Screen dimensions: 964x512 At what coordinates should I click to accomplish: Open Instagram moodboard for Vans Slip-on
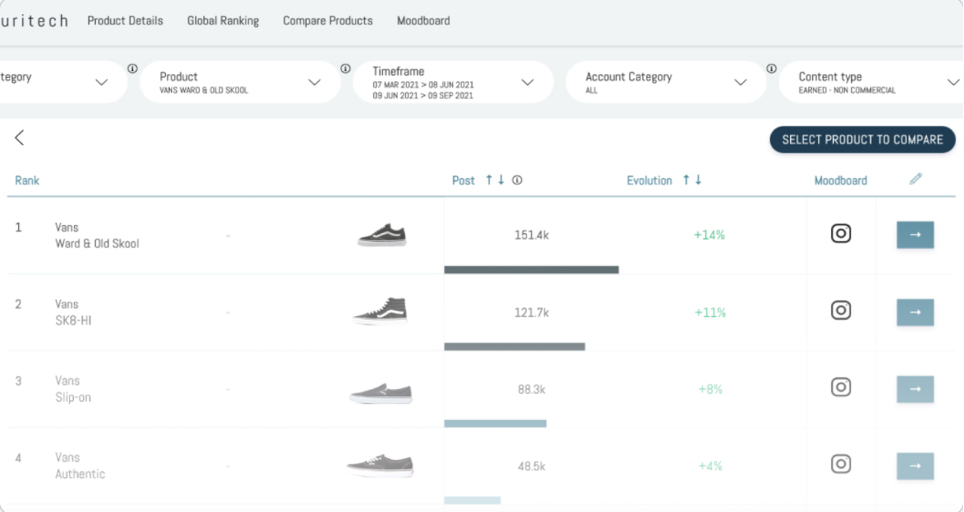pyautogui.click(x=841, y=387)
